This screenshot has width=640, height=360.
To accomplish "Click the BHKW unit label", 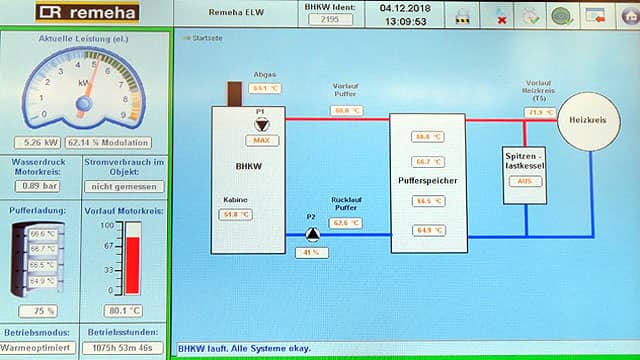I will click(x=249, y=167).
